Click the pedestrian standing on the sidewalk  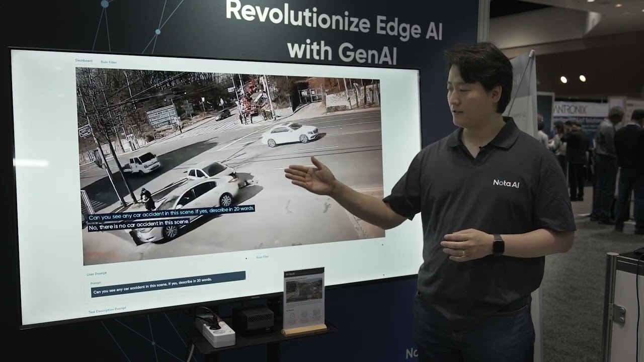click(147, 199)
